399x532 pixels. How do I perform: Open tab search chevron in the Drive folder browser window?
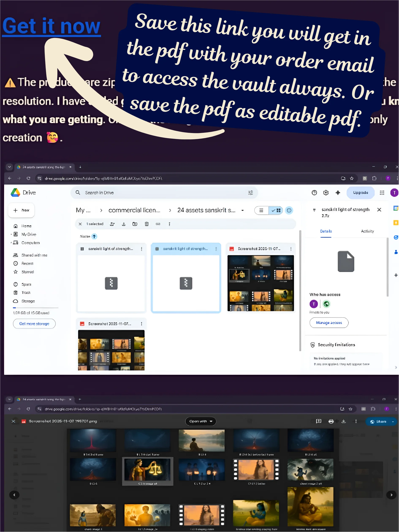pyautogui.click(x=9, y=167)
